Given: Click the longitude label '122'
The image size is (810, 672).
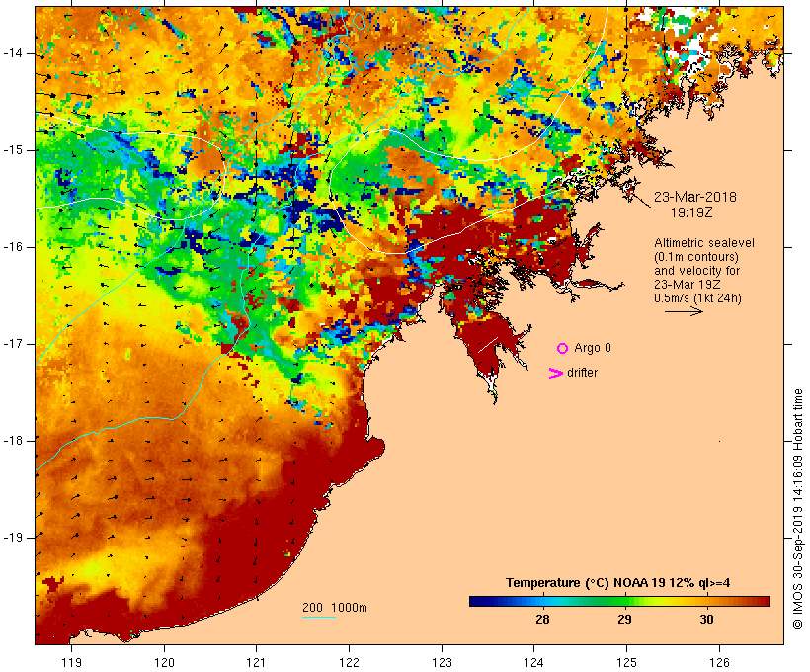Looking at the screenshot, I should point(350,662).
